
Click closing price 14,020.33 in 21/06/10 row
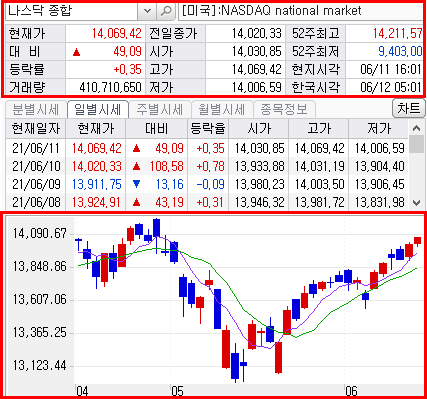tap(97, 166)
